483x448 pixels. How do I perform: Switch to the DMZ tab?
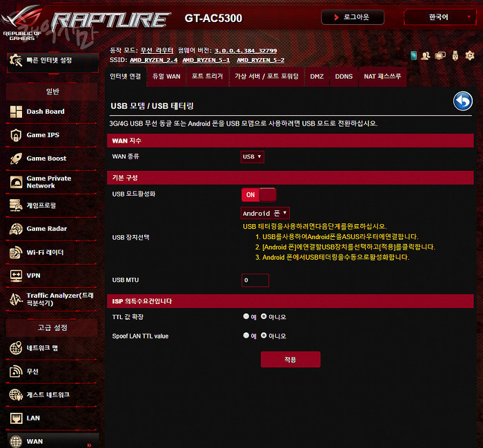click(x=317, y=77)
